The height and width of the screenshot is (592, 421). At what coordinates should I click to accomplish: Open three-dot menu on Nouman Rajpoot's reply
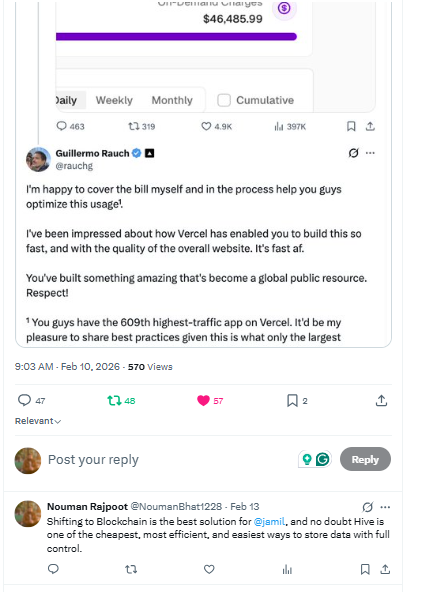point(385,507)
